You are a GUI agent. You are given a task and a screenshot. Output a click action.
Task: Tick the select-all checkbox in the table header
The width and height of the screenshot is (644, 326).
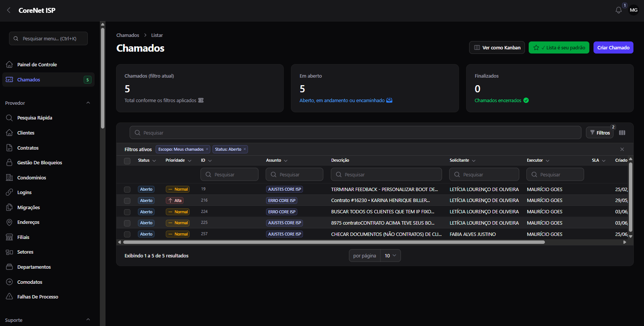tap(127, 161)
